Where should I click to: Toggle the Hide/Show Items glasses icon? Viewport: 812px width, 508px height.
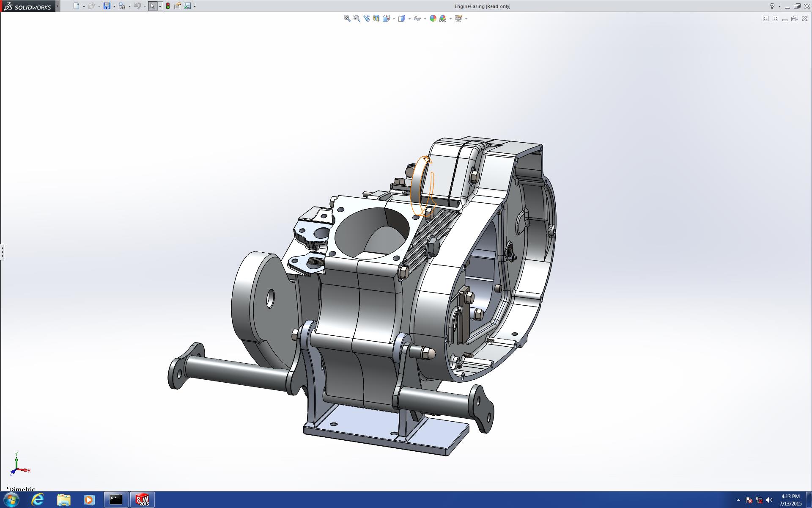pos(417,18)
